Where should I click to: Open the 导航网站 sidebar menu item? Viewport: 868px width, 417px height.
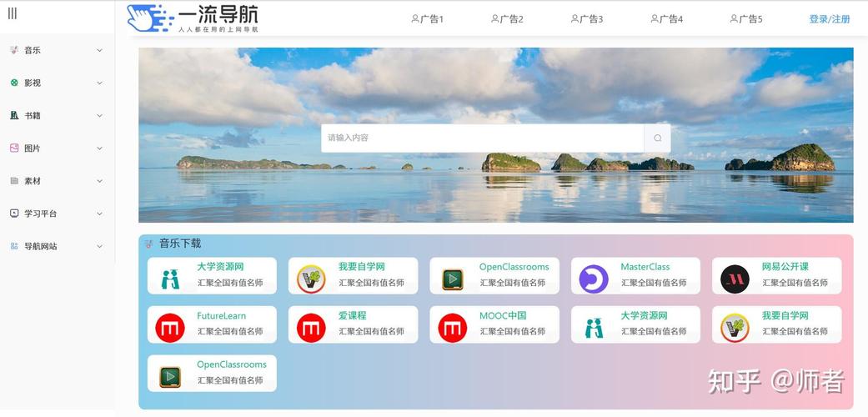coord(58,246)
